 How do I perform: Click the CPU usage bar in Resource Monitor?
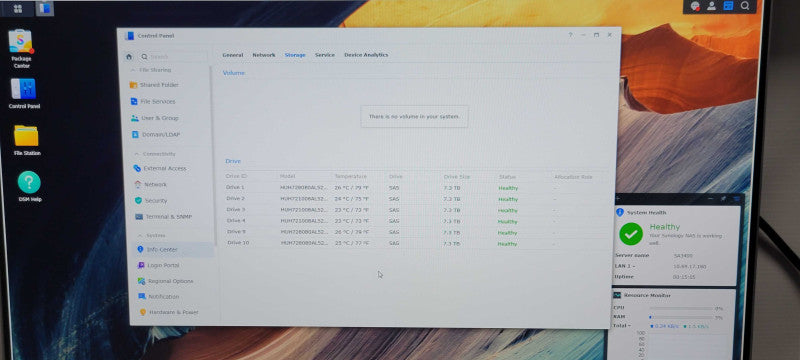[x=681, y=308]
